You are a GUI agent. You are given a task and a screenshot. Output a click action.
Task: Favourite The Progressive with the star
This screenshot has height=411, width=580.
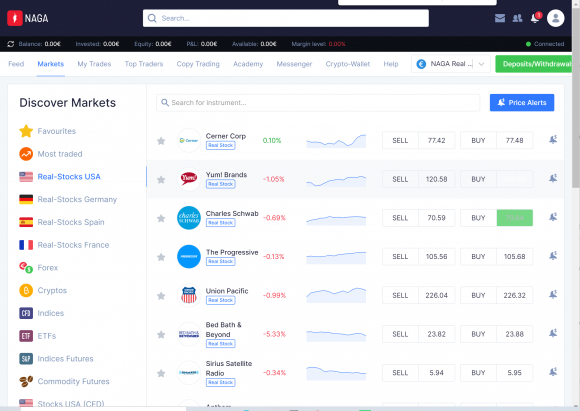tap(161, 257)
